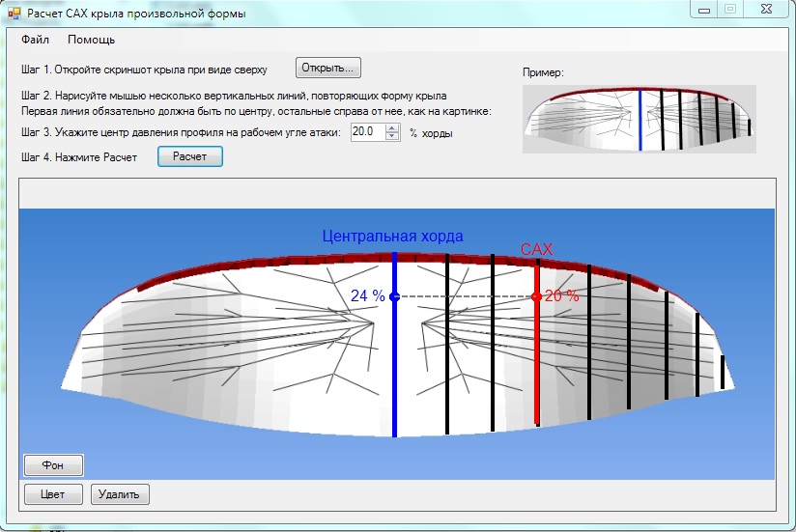
Task: Click the 24 % marker circle on blue line
Action: tap(394, 296)
